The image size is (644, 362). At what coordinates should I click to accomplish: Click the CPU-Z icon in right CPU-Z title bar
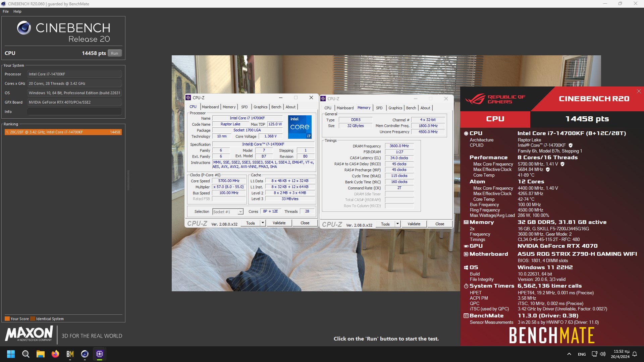coord(323,99)
